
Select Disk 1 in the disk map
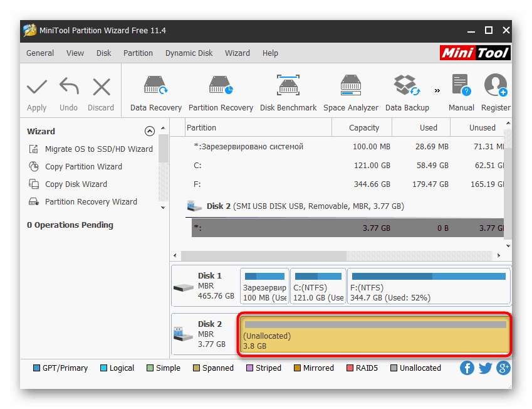(x=205, y=285)
